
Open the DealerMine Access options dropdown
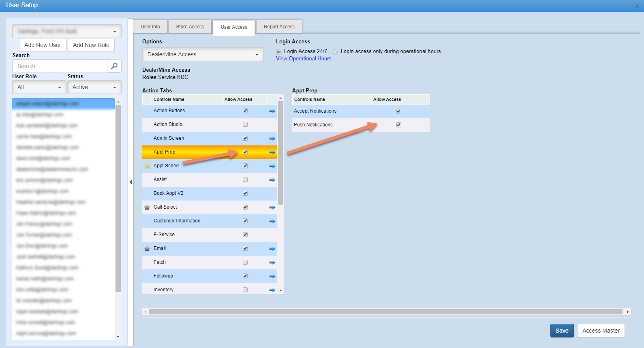203,54
